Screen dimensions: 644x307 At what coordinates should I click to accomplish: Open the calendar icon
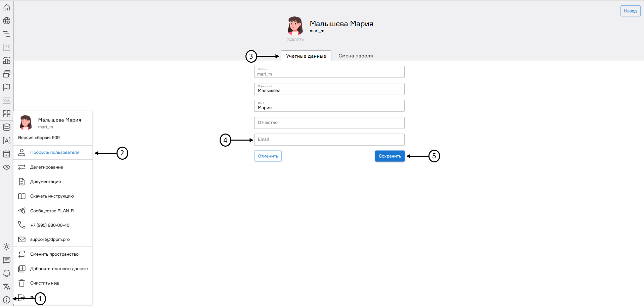(6, 154)
